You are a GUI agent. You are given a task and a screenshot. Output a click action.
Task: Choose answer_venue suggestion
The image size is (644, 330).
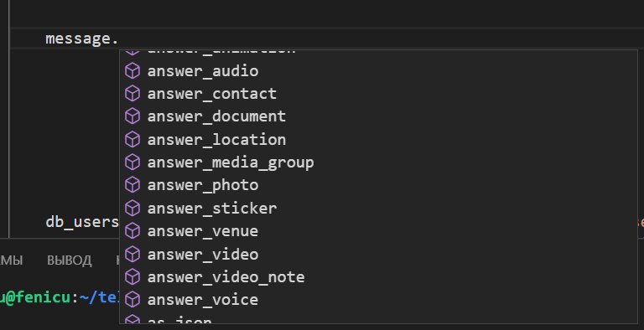pos(378,231)
